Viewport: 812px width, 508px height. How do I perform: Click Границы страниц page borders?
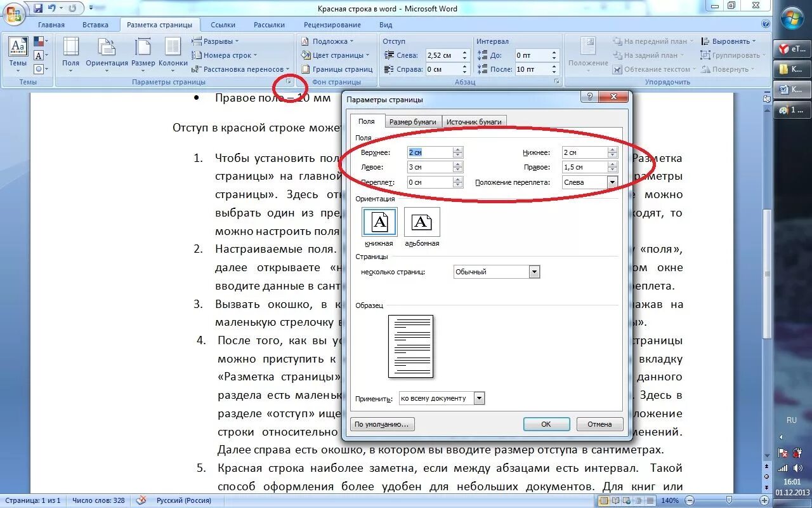[x=337, y=69]
